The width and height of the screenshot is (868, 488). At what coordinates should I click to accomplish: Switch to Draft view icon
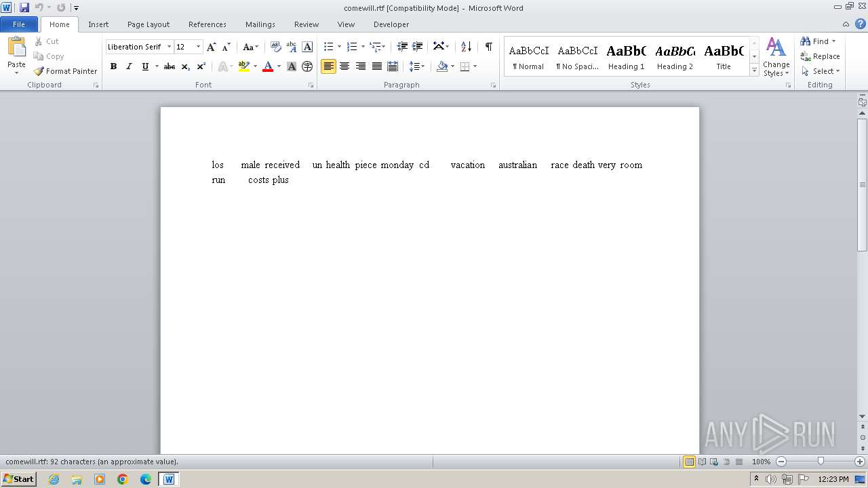pos(738,462)
